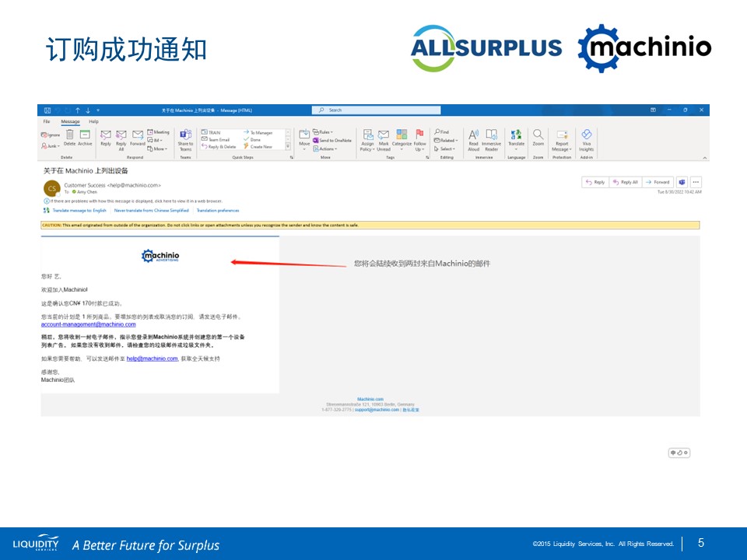Open the Actions dropdown
Image resolution: width=747 pixels, height=560 pixels.
coord(325,149)
